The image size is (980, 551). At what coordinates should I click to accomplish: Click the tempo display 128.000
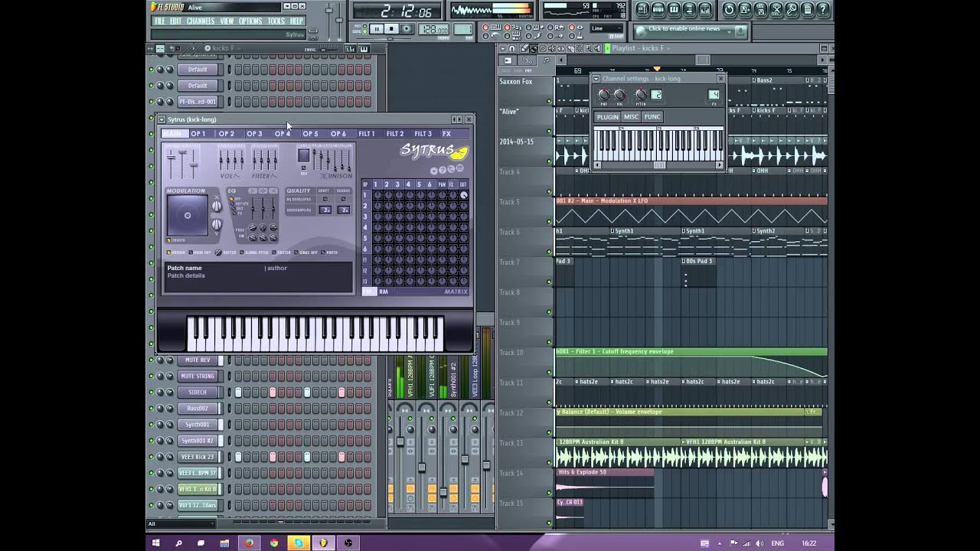(x=434, y=30)
